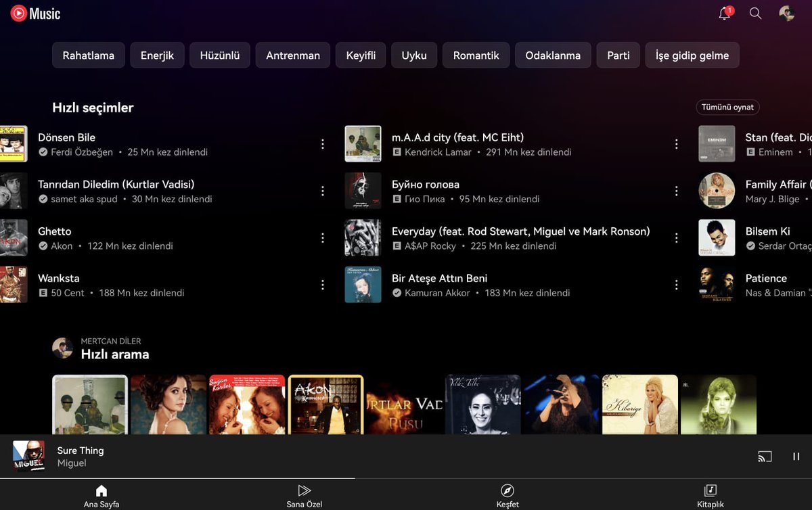Select the Rahatlama mood chip

click(x=89, y=55)
